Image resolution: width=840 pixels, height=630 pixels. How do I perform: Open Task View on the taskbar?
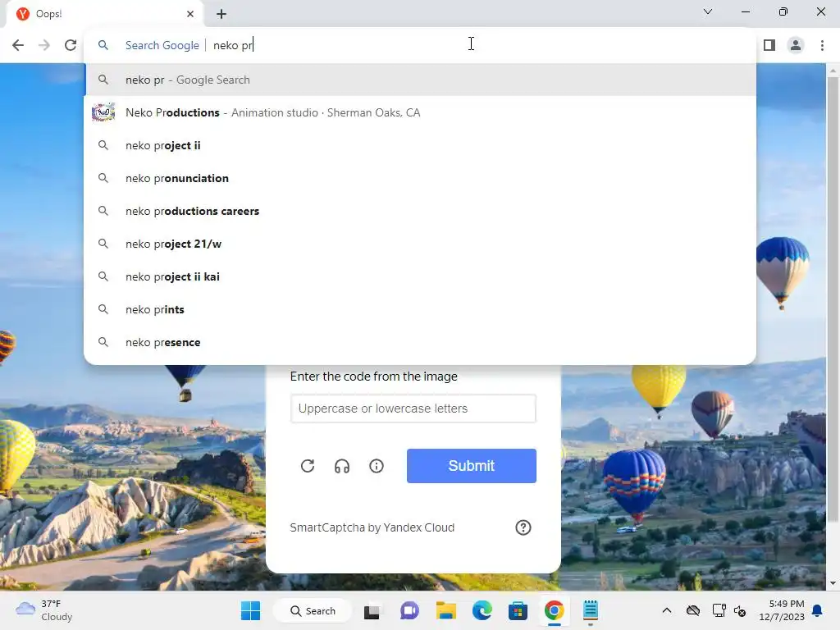tap(372, 610)
